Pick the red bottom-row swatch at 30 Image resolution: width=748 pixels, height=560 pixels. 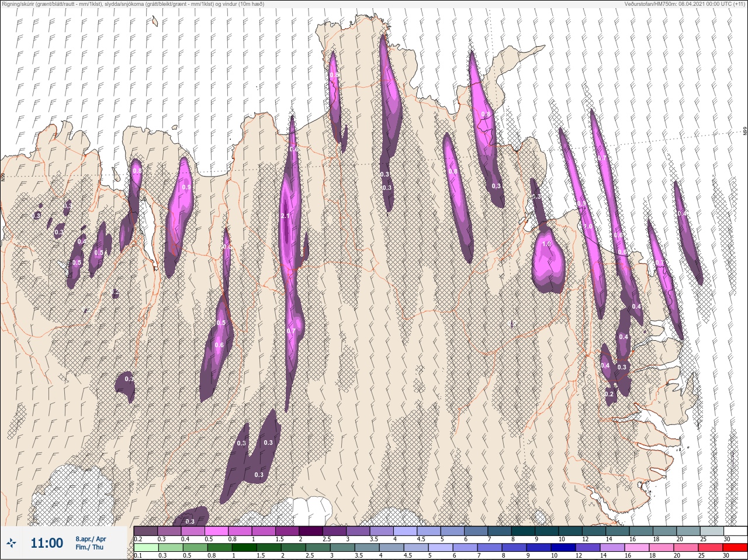736,548
